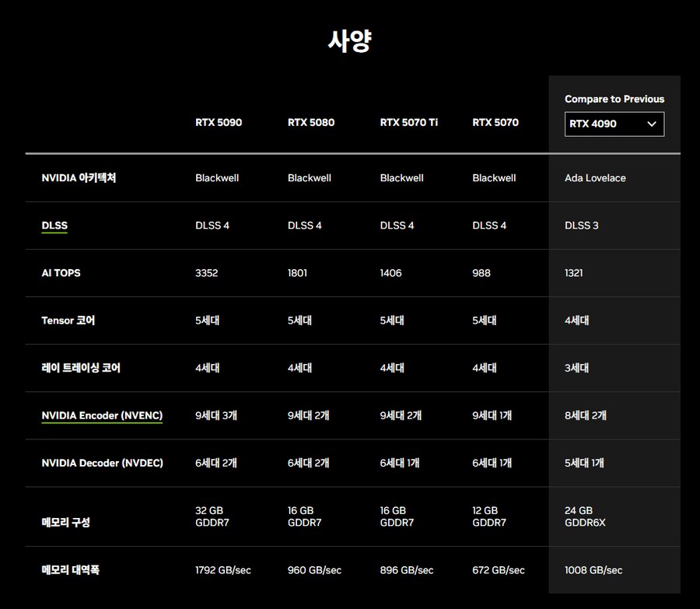700x609 pixels.
Task: Click the AI TOPS value 988
Action: point(481,273)
